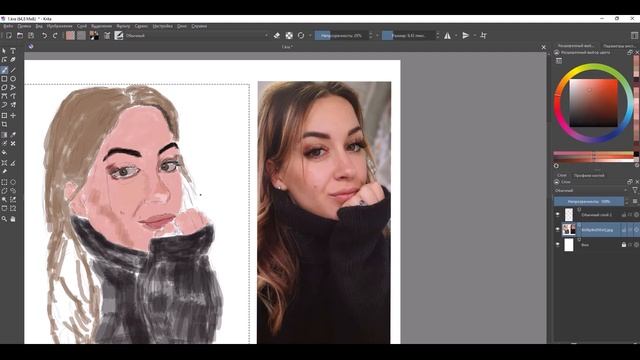Select the Fill bucket tool
Viewport: 640px width, 360px height.
[4, 152]
